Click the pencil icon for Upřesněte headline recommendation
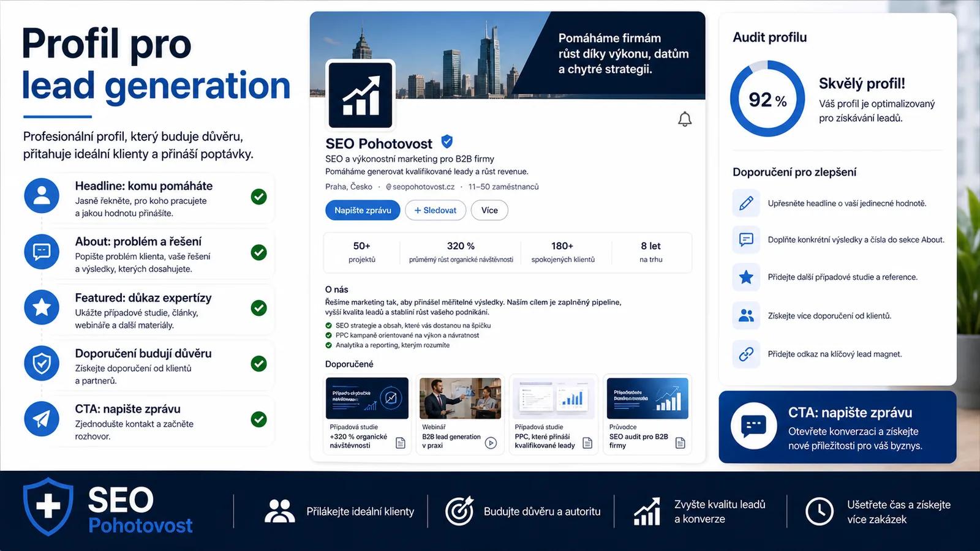The image size is (980, 551). point(746,203)
